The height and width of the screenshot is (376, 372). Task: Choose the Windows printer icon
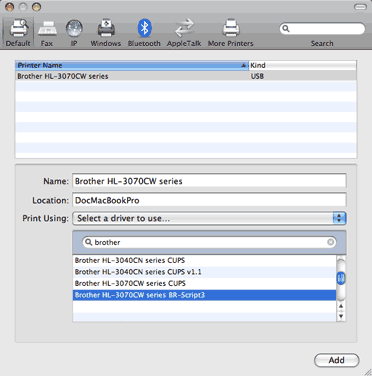click(x=106, y=28)
